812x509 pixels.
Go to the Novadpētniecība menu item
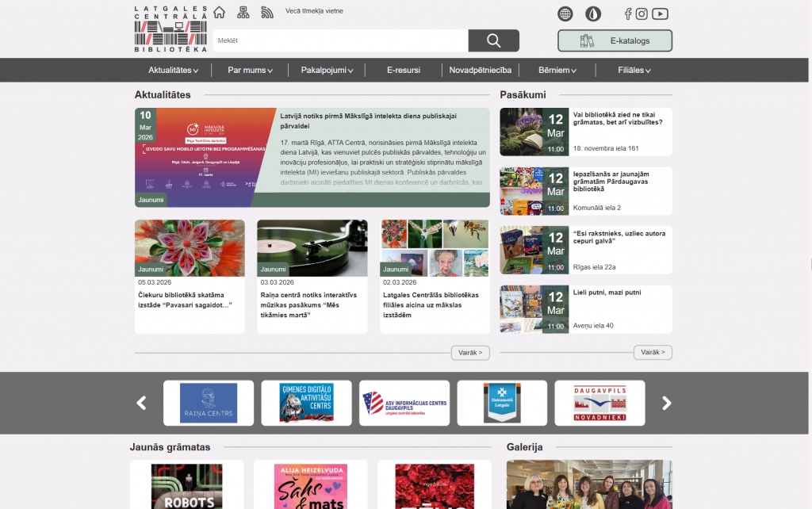[481, 70]
